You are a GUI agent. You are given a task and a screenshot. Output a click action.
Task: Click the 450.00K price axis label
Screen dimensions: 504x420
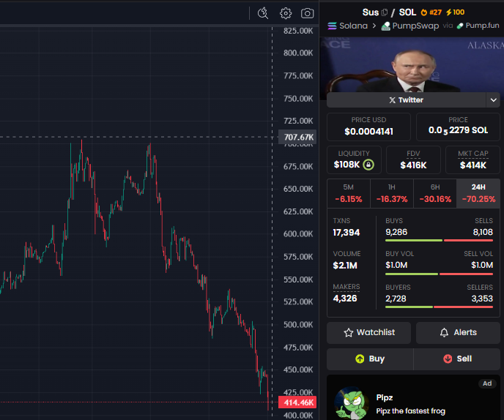298,370
